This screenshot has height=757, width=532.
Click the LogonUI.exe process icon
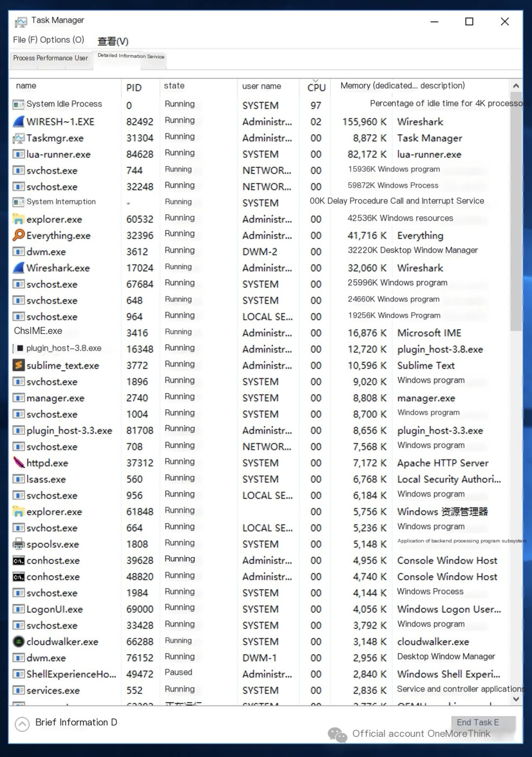(x=18, y=609)
